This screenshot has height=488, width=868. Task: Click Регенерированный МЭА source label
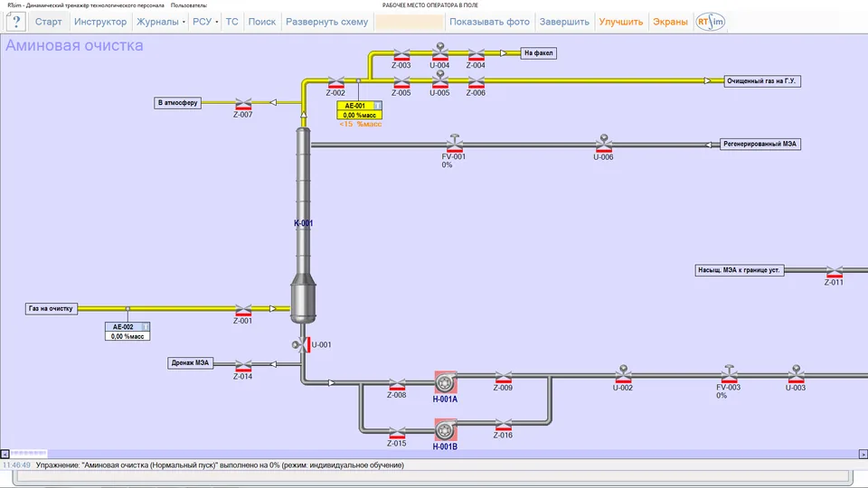click(x=760, y=144)
